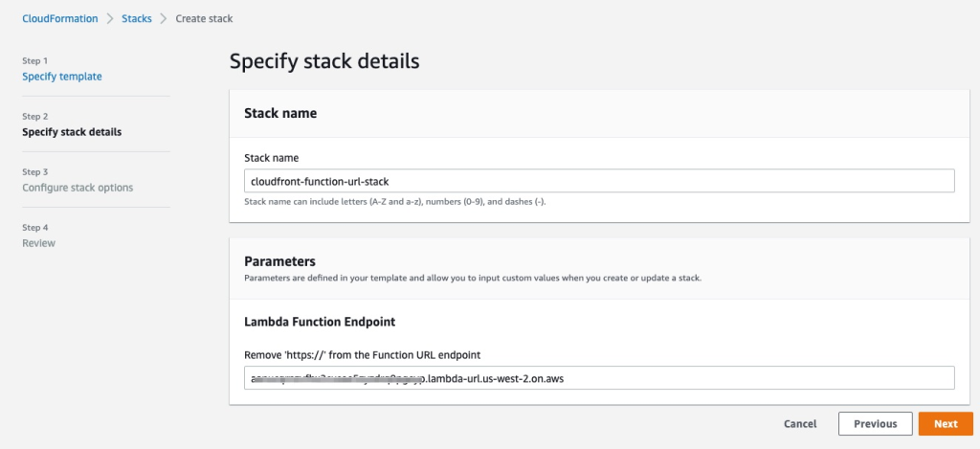The image size is (980, 449).
Task: Proceed with the orange Next button
Action: (946, 424)
